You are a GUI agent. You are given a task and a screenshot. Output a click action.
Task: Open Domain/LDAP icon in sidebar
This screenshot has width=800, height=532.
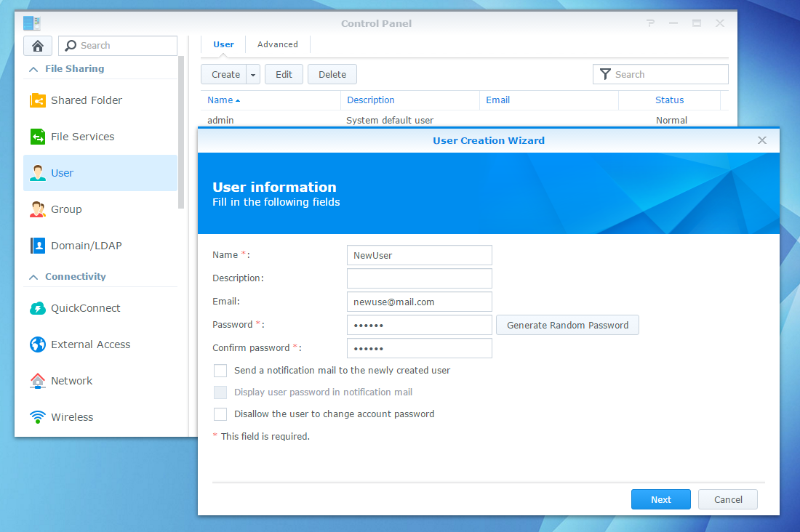pyautogui.click(x=38, y=246)
